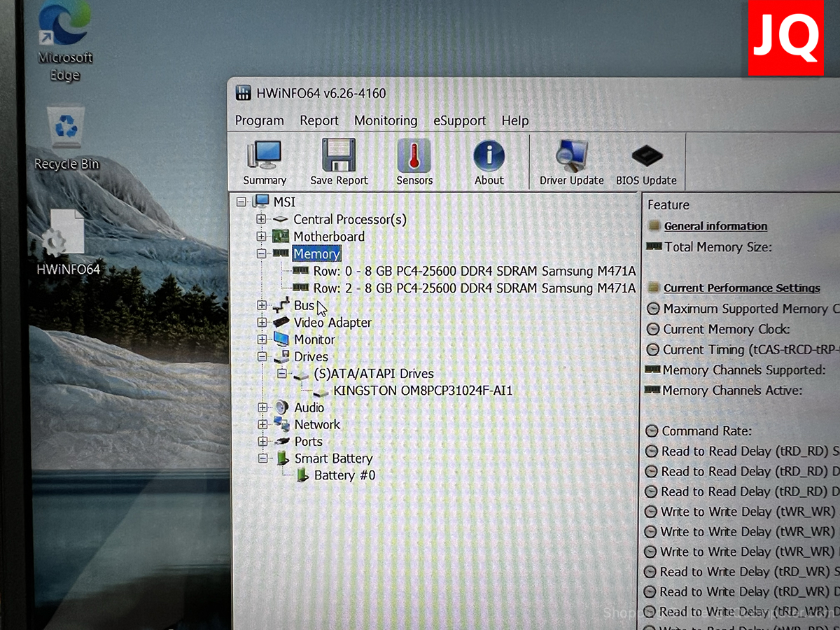Collapse the (S)ATA/ATAPI Drives node
Screen dimensions: 840x630
click(282, 374)
